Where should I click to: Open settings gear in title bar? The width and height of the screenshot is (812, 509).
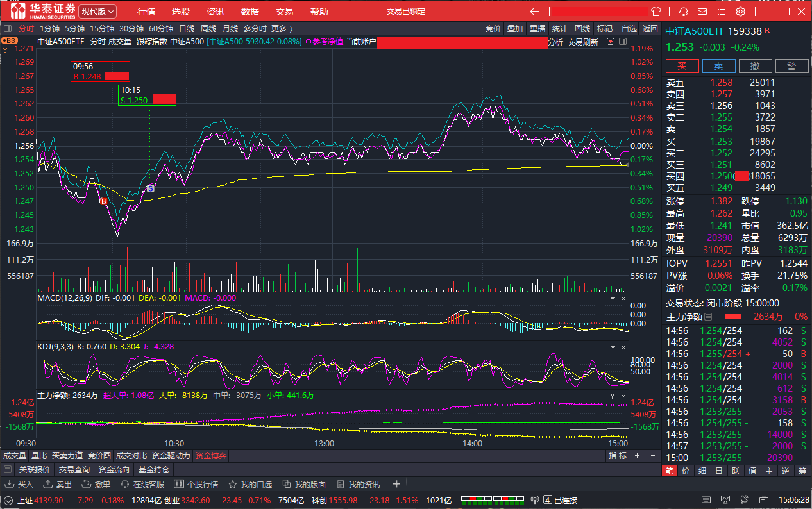point(740,12)
